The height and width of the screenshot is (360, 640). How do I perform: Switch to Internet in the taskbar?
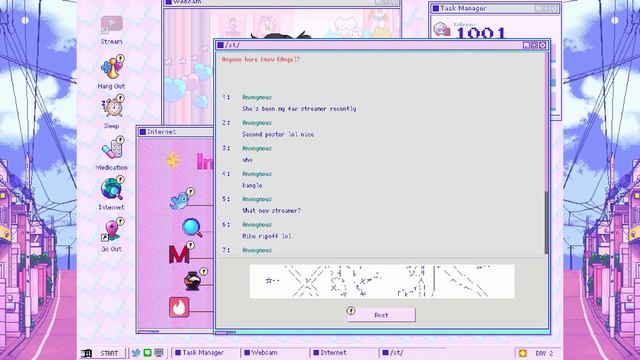(342, 353)
